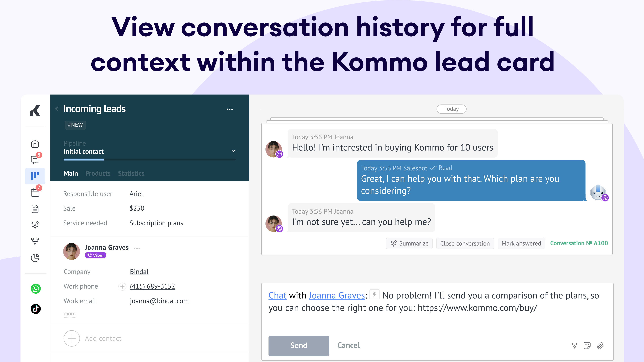Expand the Pipeline stage dropdown

pyautogui.click(x=233, y=151)
